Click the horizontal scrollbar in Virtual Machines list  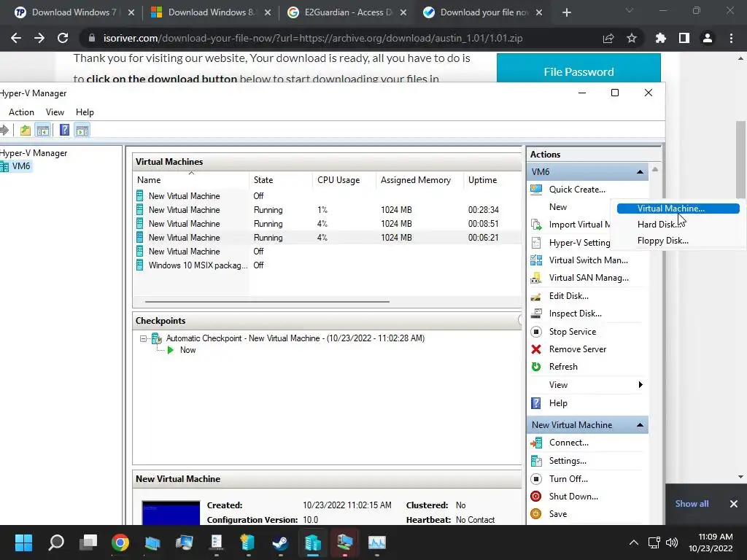pos(267,301)
